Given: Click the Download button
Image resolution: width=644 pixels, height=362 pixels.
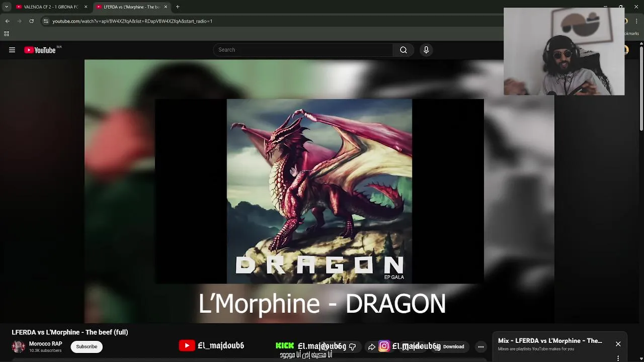Looking at the screenshot, I should (x=449, y=346).
